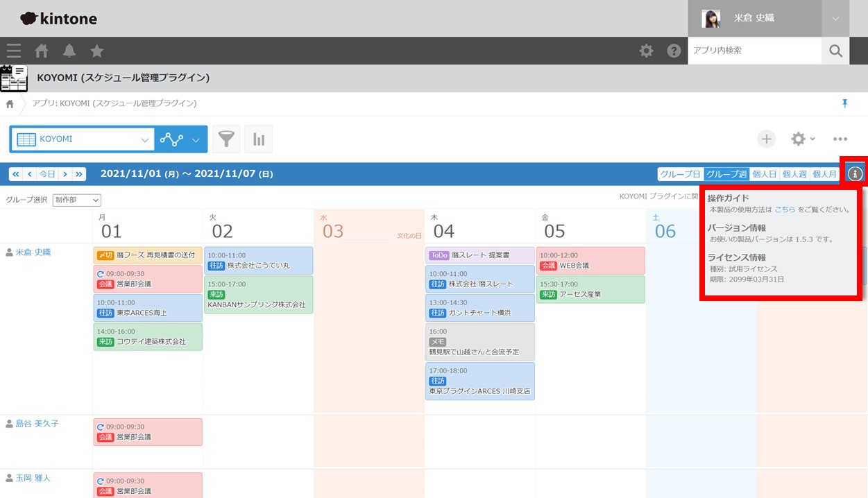Viewport: 868px width, 498px height.
Task: Click the kintone logo
Action: (x=59, y=19)
